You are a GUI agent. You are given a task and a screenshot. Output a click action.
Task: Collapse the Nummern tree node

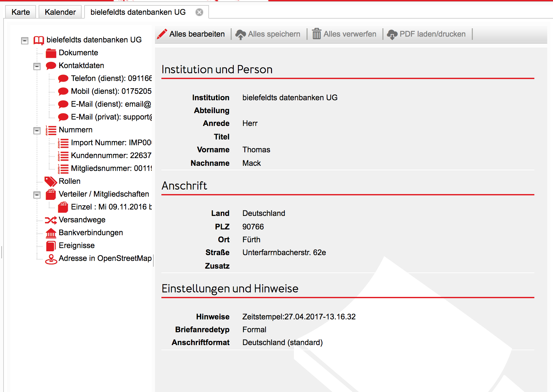[x=37, y=130]
